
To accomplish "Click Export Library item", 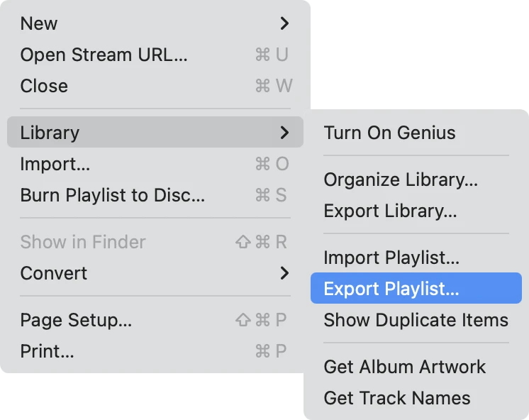I will coord(390,211).
